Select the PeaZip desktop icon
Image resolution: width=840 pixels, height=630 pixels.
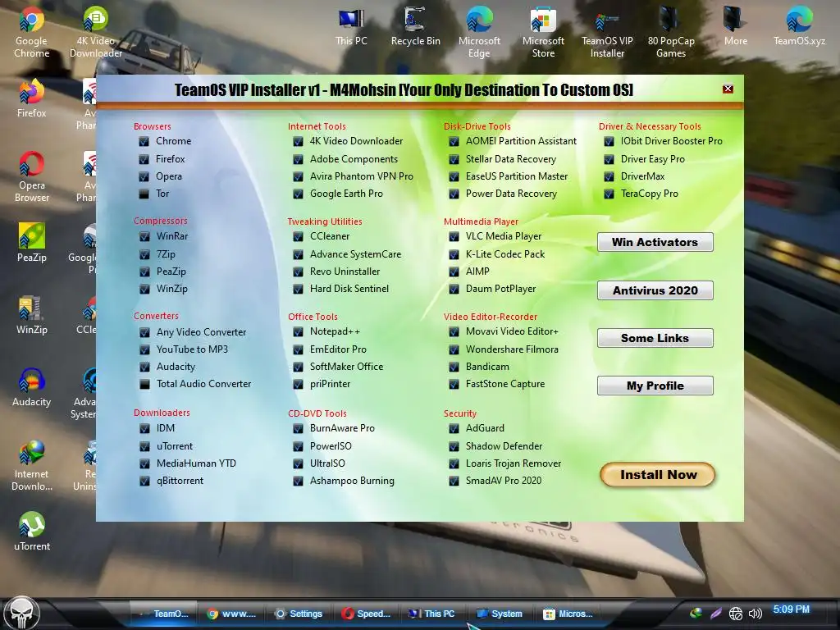[32, 243]
